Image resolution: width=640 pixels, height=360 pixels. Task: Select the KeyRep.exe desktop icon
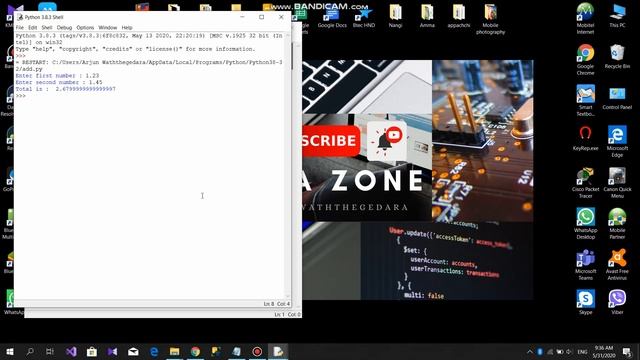click(585, 139)
